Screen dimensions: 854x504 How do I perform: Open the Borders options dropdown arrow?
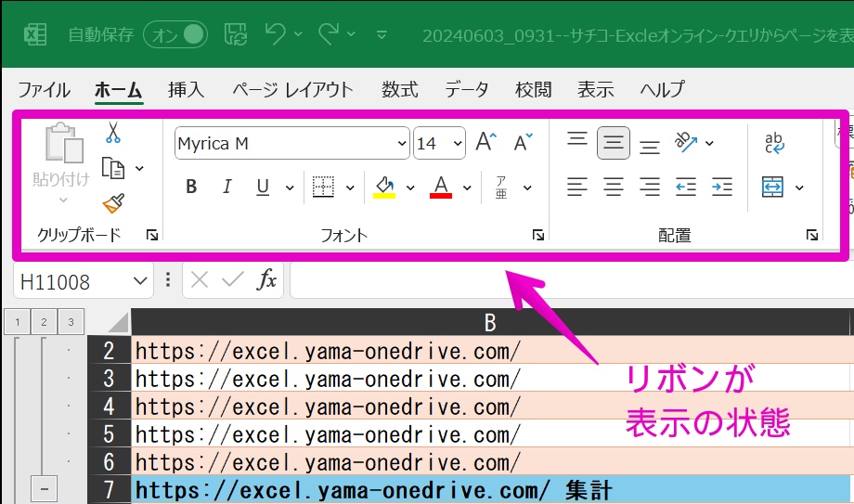[350, 188]
